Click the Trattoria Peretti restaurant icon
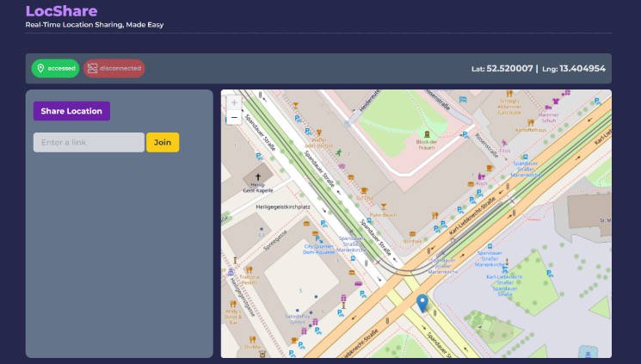 click(x=249, y=269)
